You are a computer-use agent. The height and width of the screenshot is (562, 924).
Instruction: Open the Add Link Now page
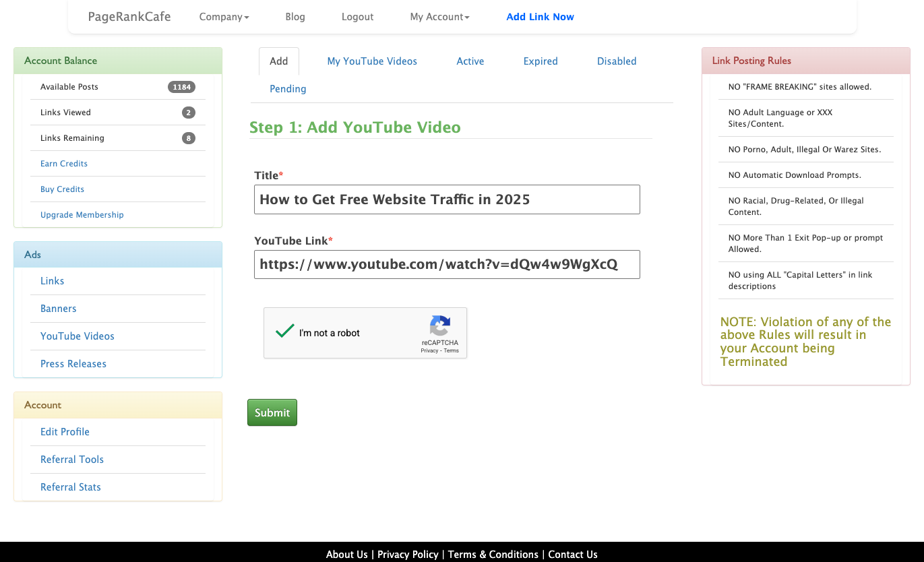click(540, 16)
